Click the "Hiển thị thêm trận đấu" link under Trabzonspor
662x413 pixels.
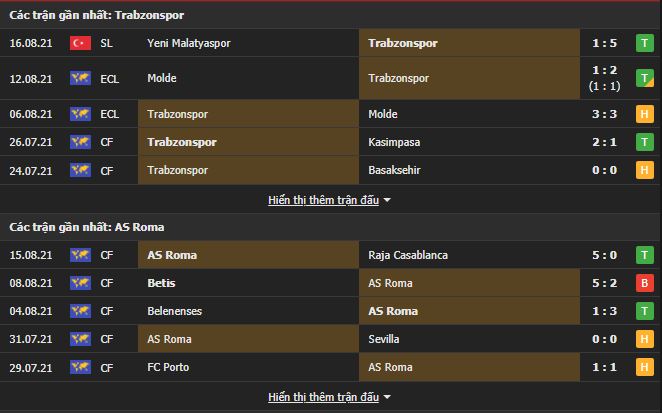pyautogui.click(x=323, y=200)
